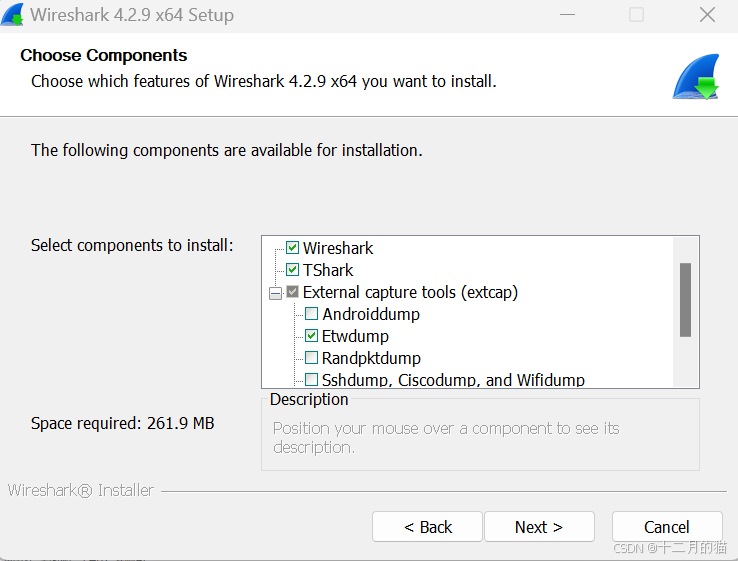Select the External capture tools (extcap) label
This screenshot has width=738, height=561.
(x=410, y=292)
